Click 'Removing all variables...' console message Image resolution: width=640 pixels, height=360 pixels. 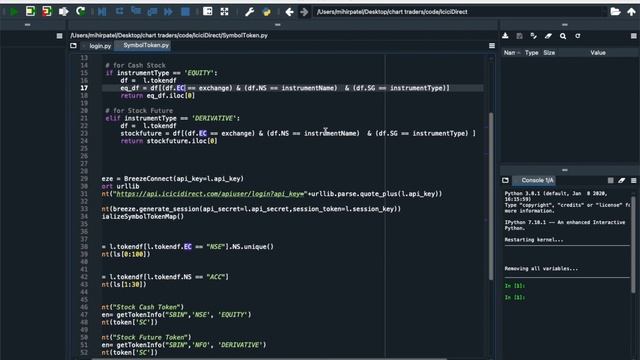pyautogui.click(x=541, y=269)
